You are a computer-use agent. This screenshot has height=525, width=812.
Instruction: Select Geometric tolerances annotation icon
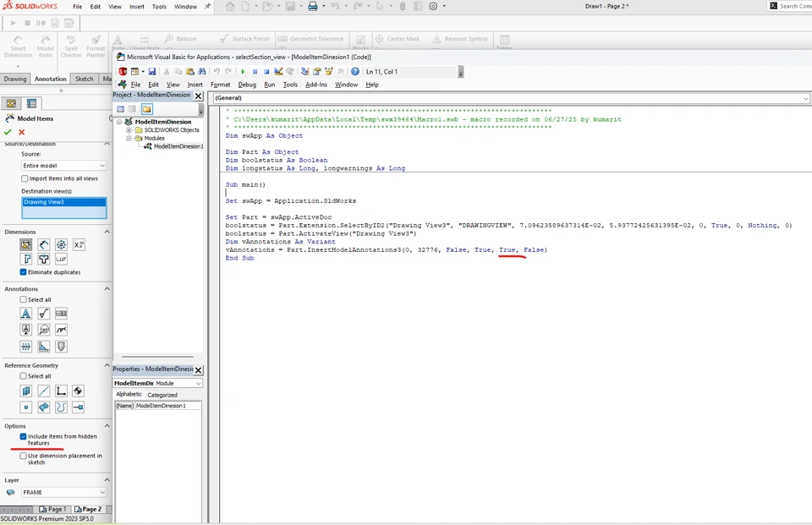pos(61,314)
